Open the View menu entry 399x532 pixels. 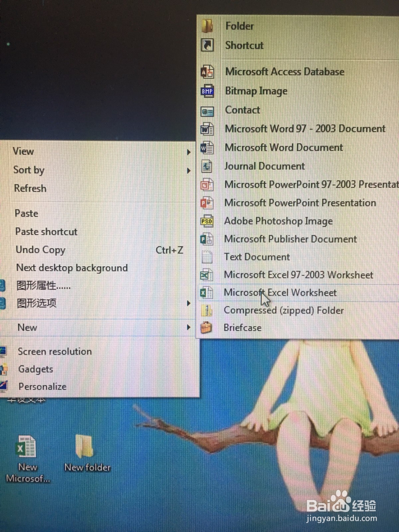[x=23, y=151]
